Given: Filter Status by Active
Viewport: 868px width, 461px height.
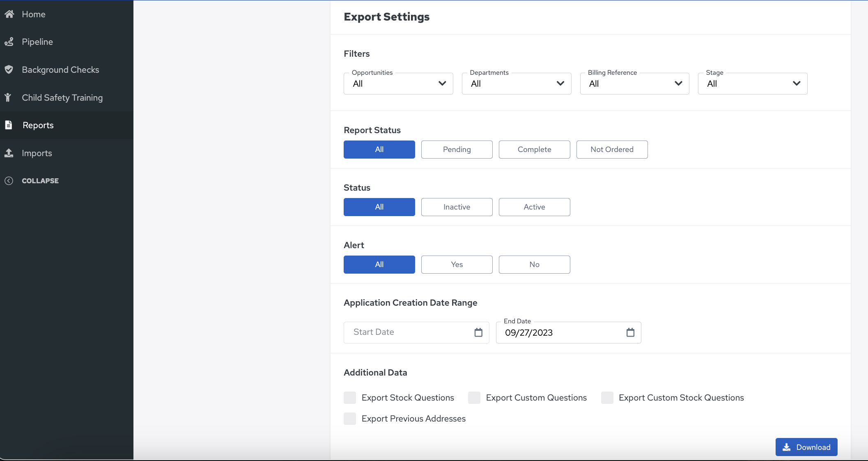Looking at the screenshot, I should [x=535, y=207].
